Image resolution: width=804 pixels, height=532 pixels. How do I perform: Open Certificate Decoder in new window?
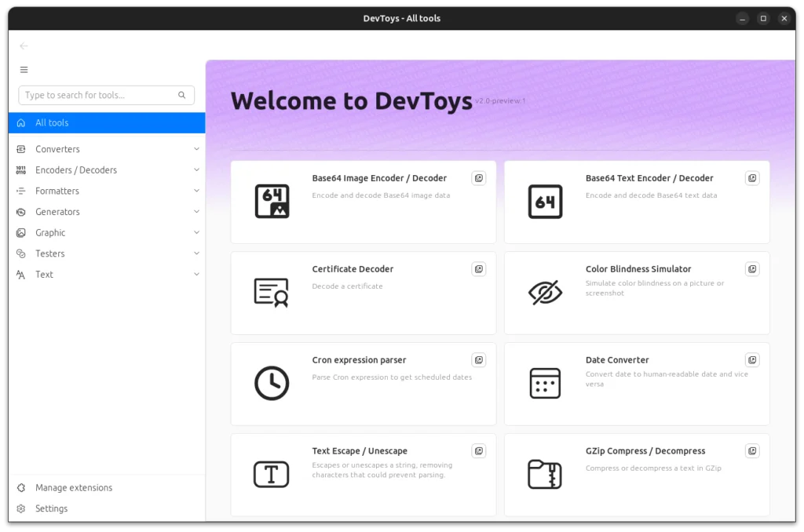click(478, 269)
